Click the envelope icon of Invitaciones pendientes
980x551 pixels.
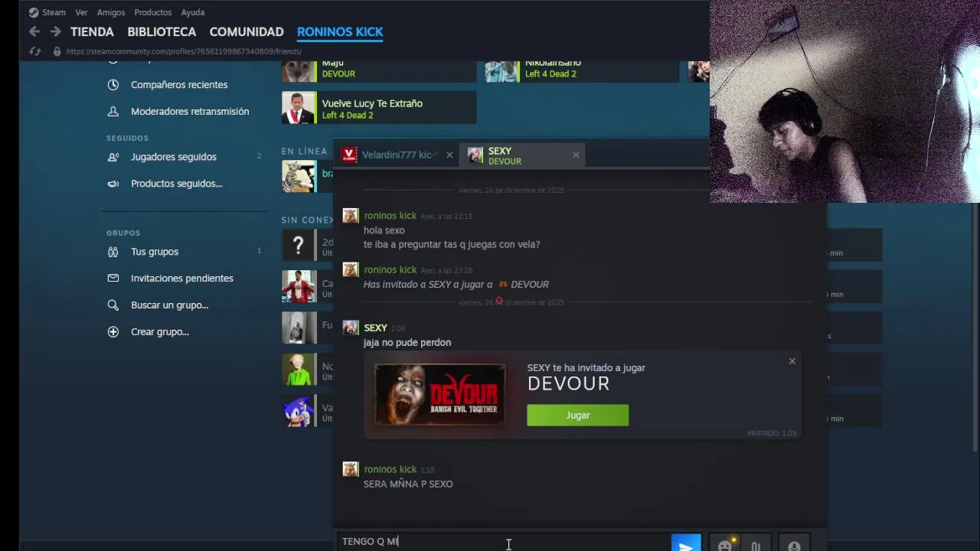[113, 279]
